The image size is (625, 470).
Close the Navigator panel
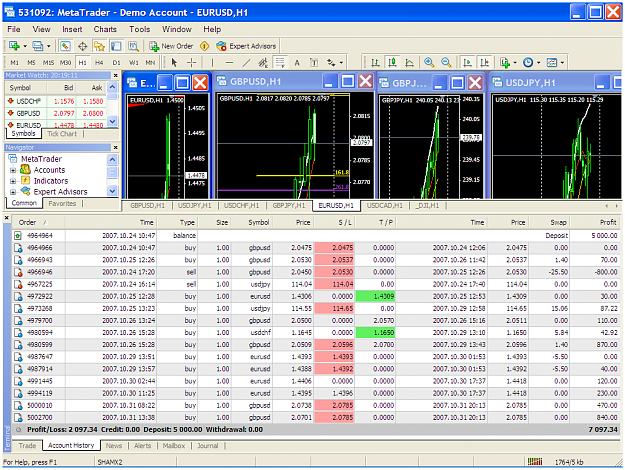coord(116,147)
